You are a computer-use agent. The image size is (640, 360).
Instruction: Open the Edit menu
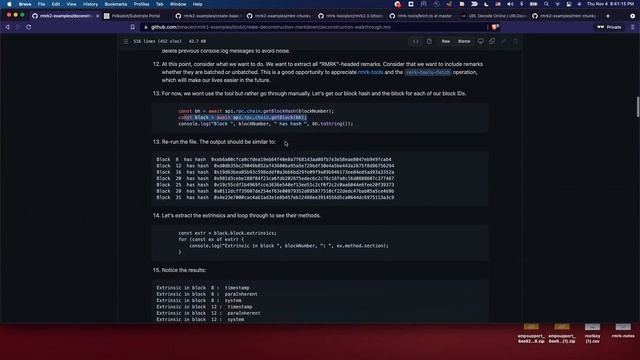56,4
